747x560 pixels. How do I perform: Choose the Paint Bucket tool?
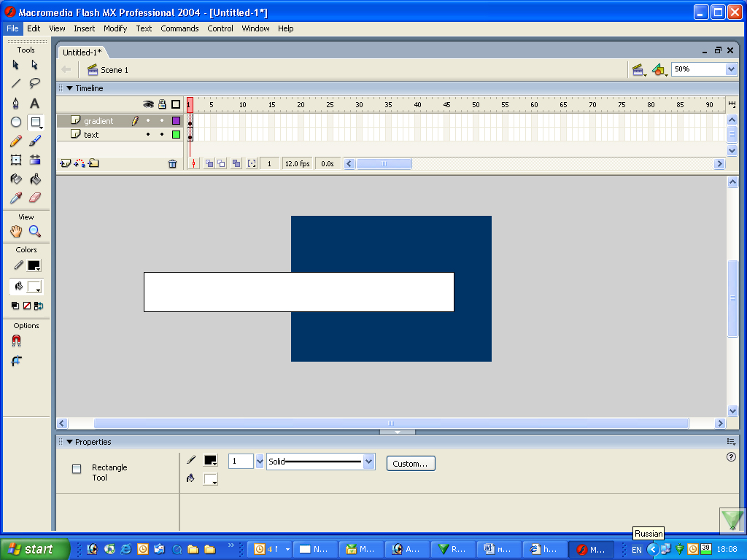[34, 179]
